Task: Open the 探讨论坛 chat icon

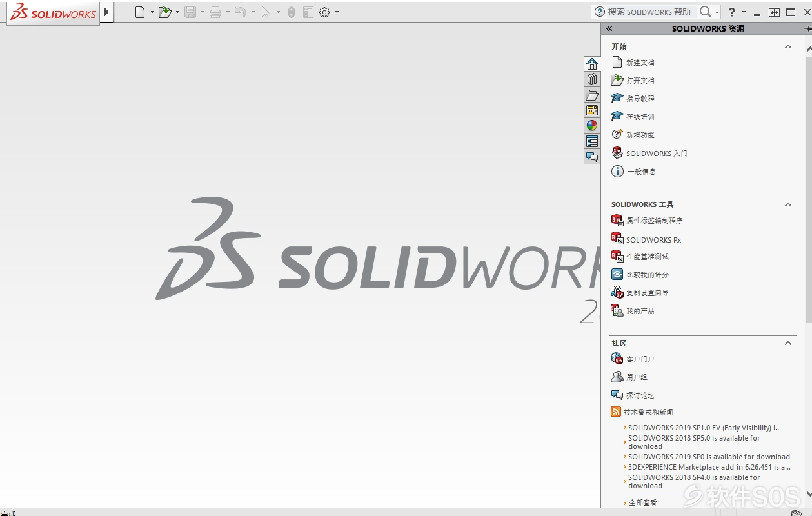Action: (617, 395)
